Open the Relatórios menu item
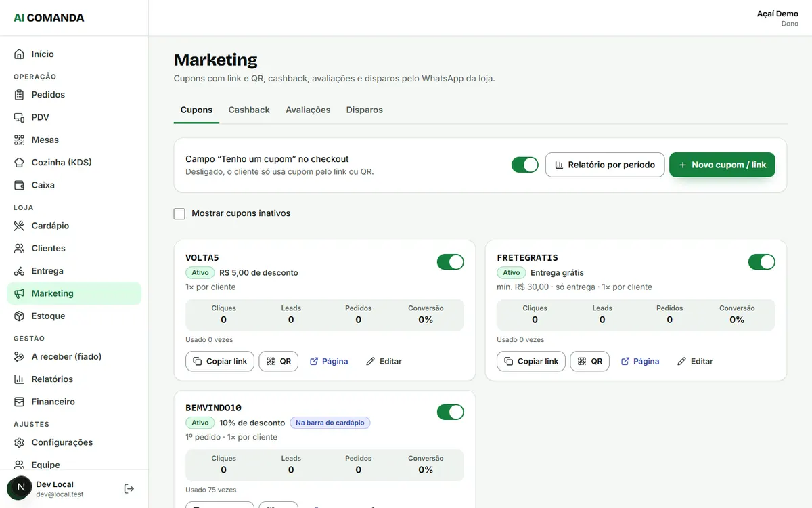Screen dimensions: 812x508 [74, 379]
